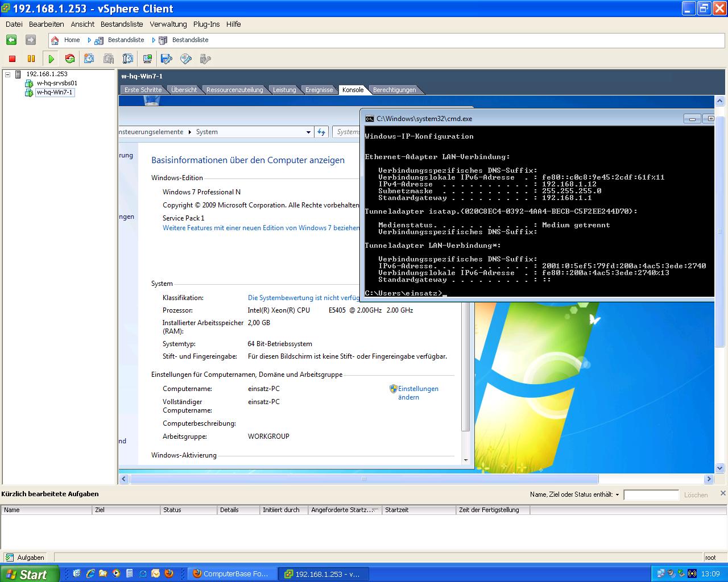Click the green Back navigation arrow
Viewport: 728px width, 582px height.
(x=11, y=40)
